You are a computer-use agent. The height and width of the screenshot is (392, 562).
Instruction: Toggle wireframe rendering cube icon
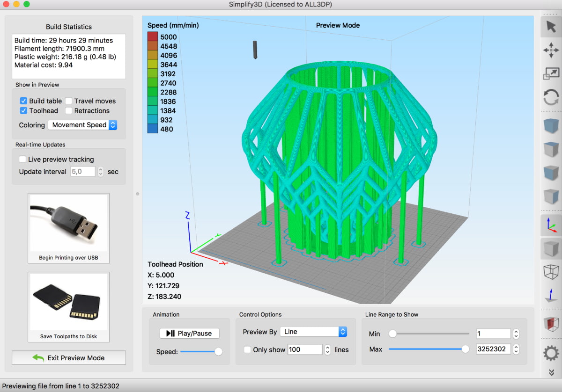[x=551, y=272]
